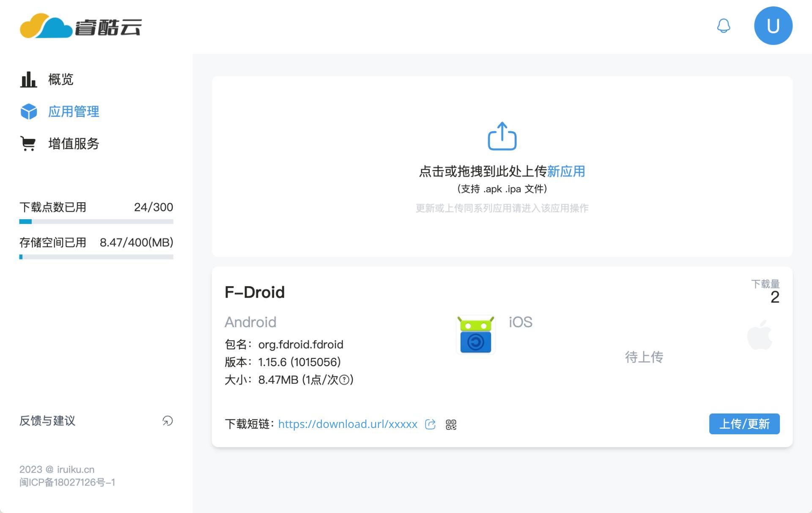Image resolution: width=812 pixels, height=513 pixels.
Task: Click the 睿酷云 logo
Action: [x=80, y=26]
